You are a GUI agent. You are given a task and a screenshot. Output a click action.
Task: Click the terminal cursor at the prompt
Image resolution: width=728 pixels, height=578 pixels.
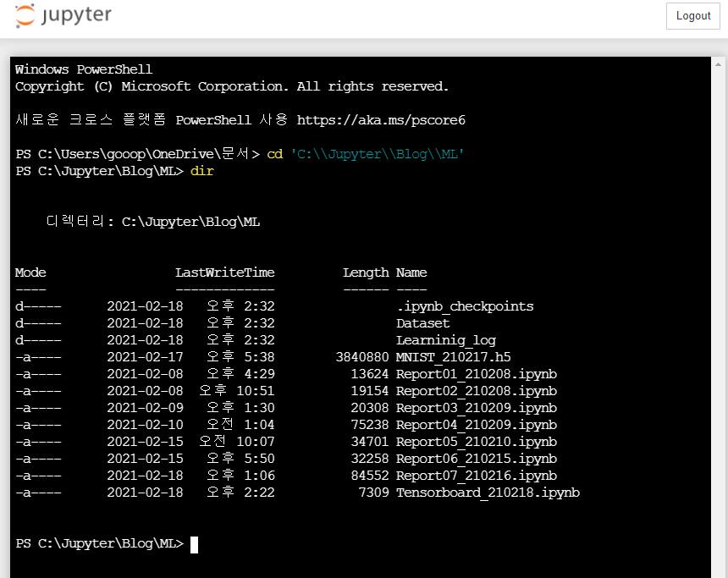point(194,544)
